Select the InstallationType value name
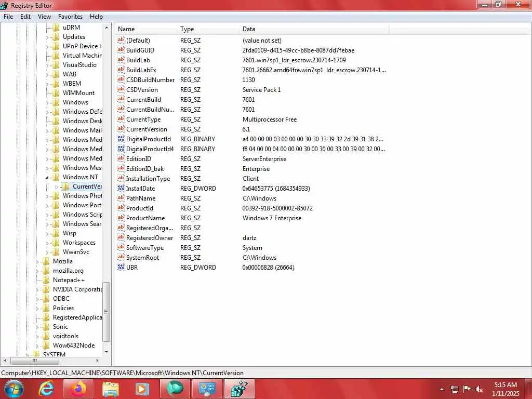The image size is (532, 399). click(148, 179)
